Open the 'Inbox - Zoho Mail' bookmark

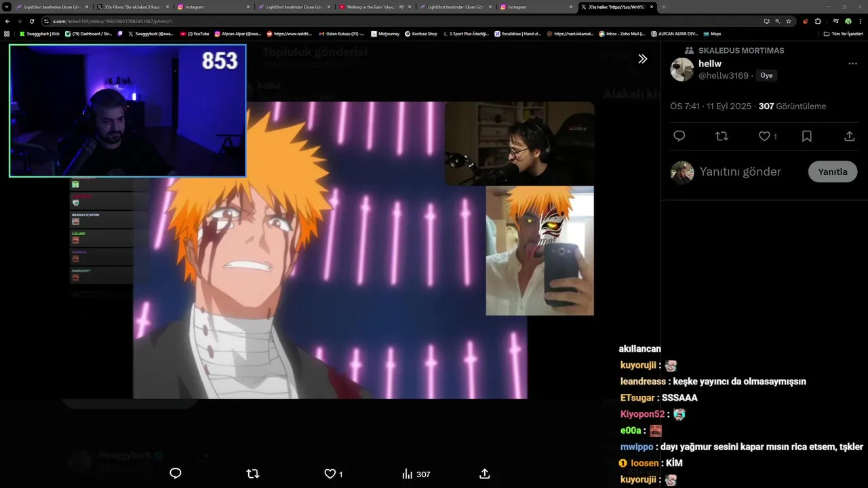[x=622, y=33]
